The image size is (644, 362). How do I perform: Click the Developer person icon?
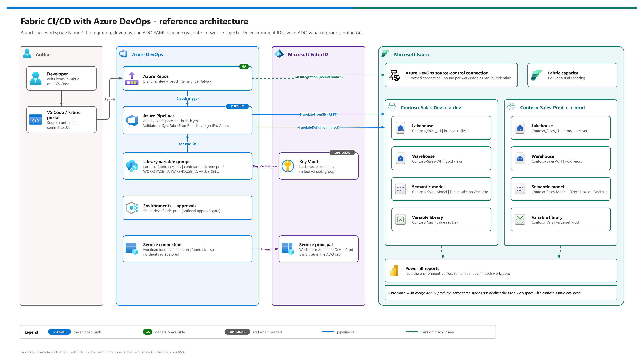(x=36, y=78)
